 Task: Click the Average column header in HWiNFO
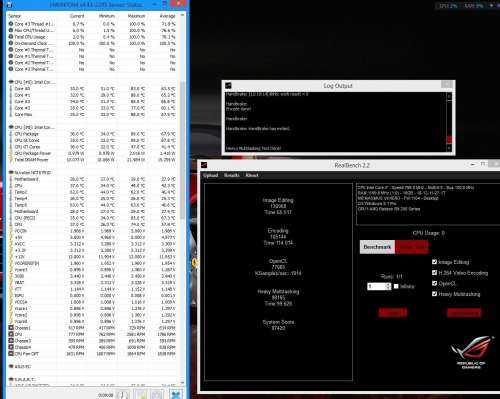(x=167, y=16)
